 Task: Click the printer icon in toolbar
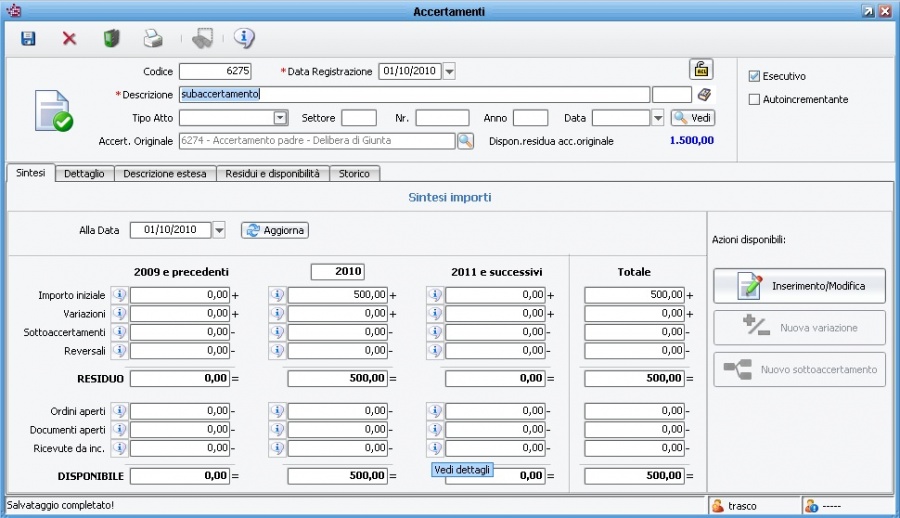[x=152, y=39]
